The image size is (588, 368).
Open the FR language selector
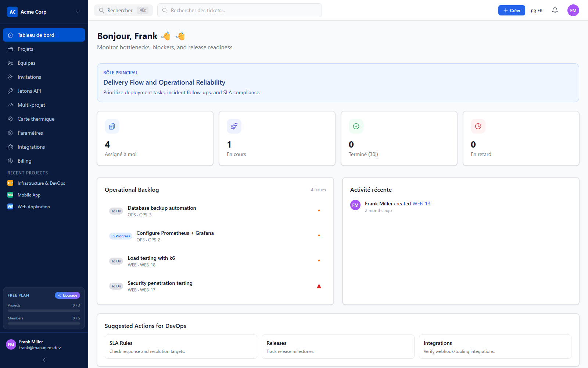[x=537, y=11]
